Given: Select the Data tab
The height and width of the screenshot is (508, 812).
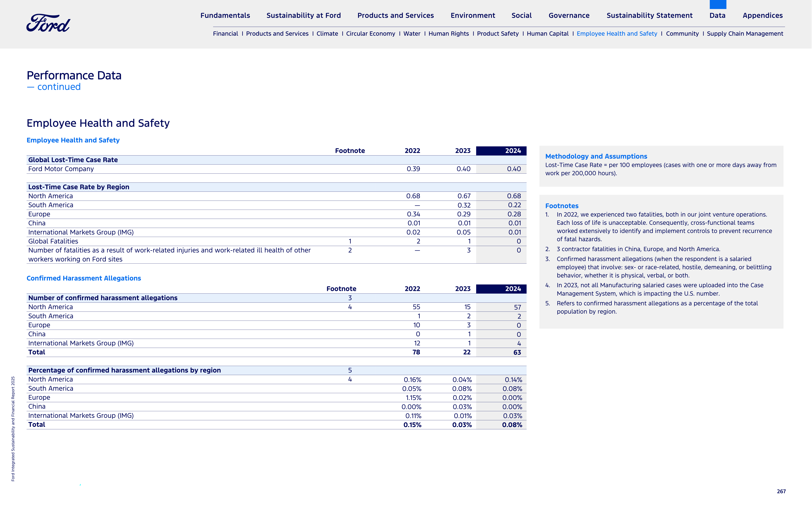Looking at the screenshot, I should (718, 15).
